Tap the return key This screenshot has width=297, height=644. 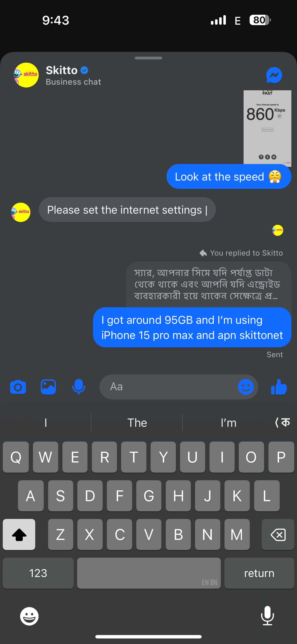pos(259,573)
